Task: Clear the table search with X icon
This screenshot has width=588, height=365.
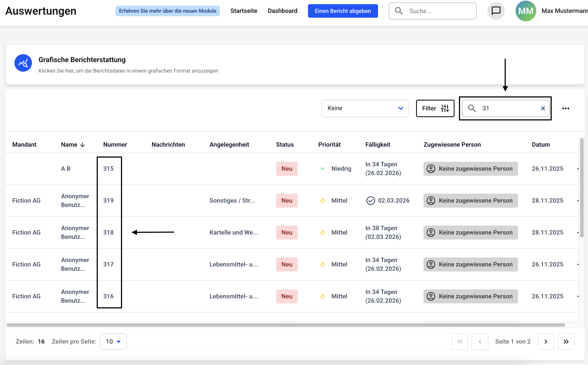Action: [543, 108]
